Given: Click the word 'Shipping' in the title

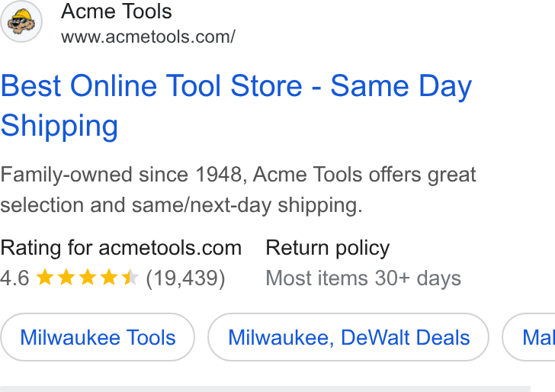Looking at the screenshot, I should point(59,127).
